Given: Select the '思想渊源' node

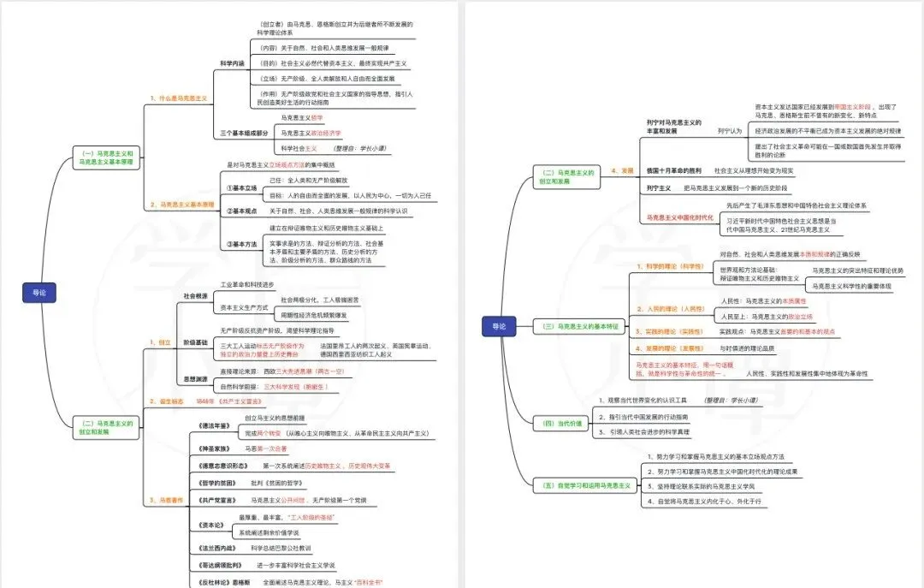Looking at the screenshot, I should click(x=195, y=379).
